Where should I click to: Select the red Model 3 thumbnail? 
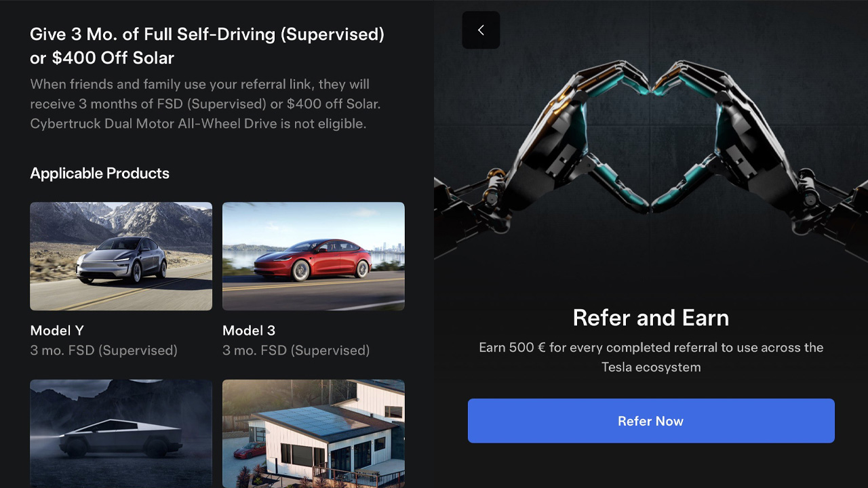pyautogui.click(x=313, y=256)
